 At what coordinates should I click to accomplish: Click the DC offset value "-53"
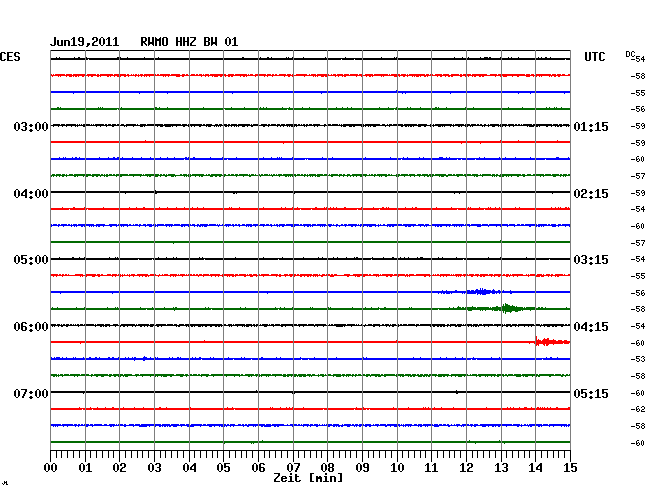pyautogui.click(x=638, y=359)
